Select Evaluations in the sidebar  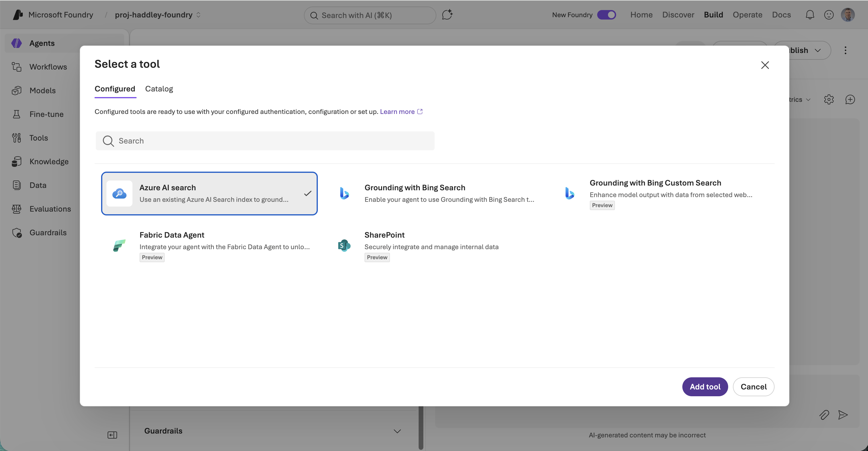click(x=50, y=209)
